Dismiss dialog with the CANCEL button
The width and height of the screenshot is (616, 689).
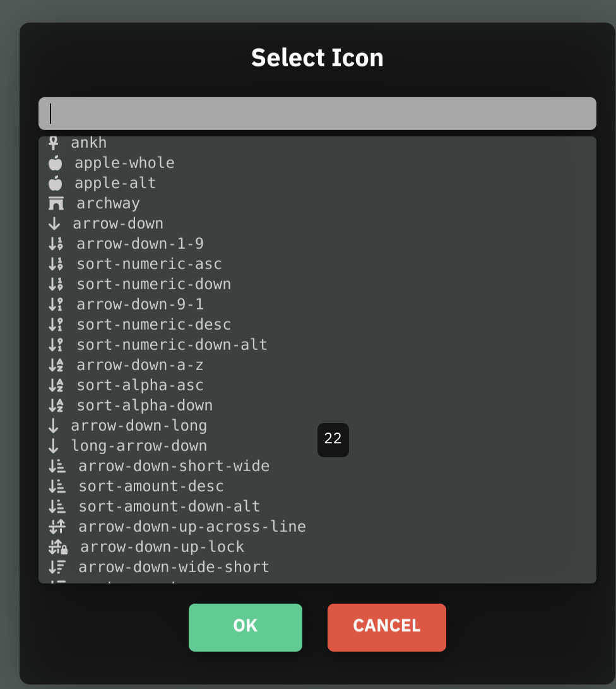[x=387, y=628]
